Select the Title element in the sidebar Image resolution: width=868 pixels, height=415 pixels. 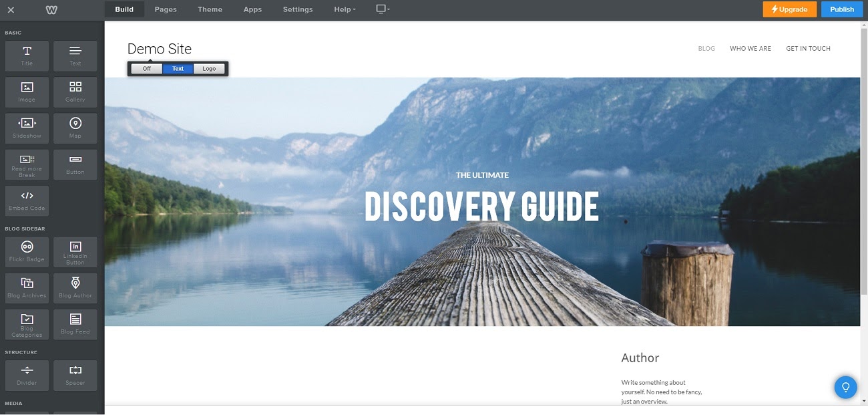[27, 55]
